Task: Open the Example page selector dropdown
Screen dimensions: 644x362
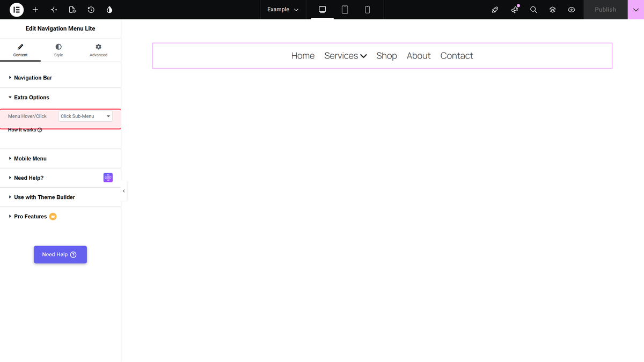Action: pos(283,10)
